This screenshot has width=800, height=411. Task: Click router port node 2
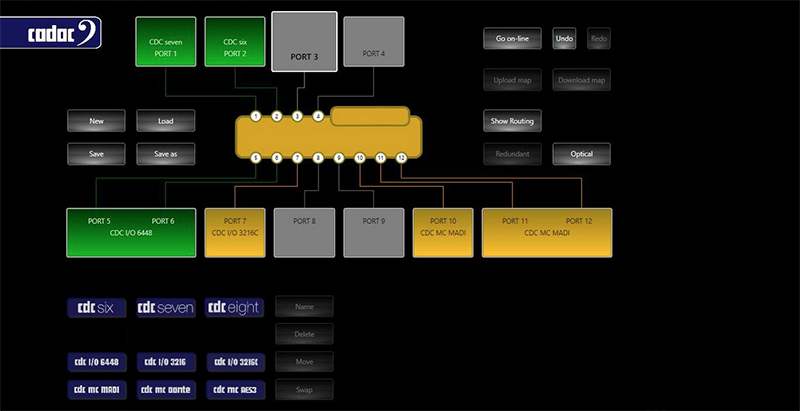tap(277, 116)
